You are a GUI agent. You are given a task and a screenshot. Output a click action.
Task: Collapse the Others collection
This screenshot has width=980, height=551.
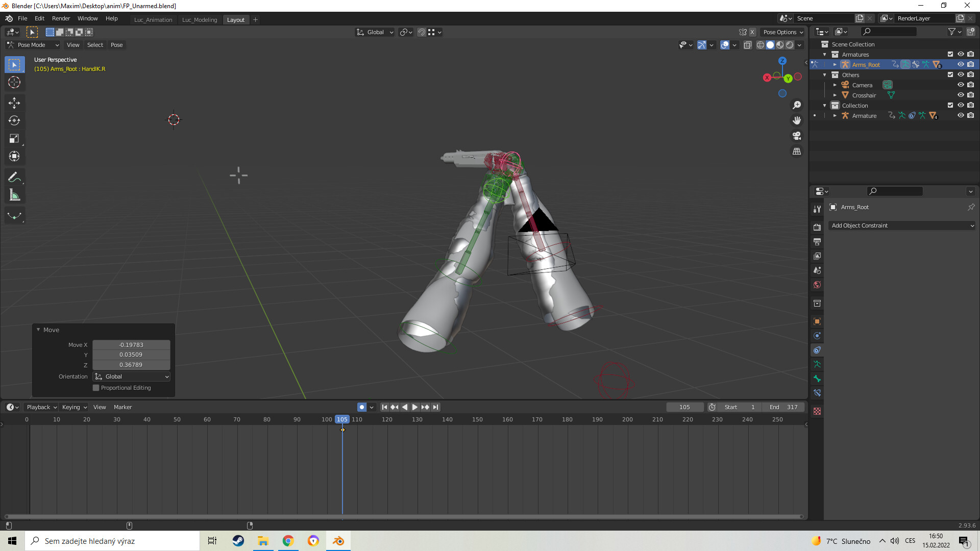[825, 75]
